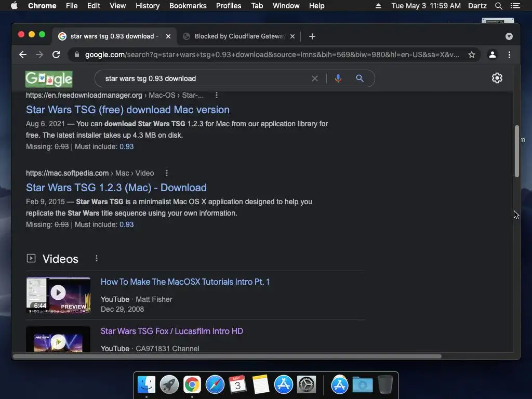This screenshot has height=399, width=532.
Task: Open Google Chrome from the Dock
Action: pos(192,384)
